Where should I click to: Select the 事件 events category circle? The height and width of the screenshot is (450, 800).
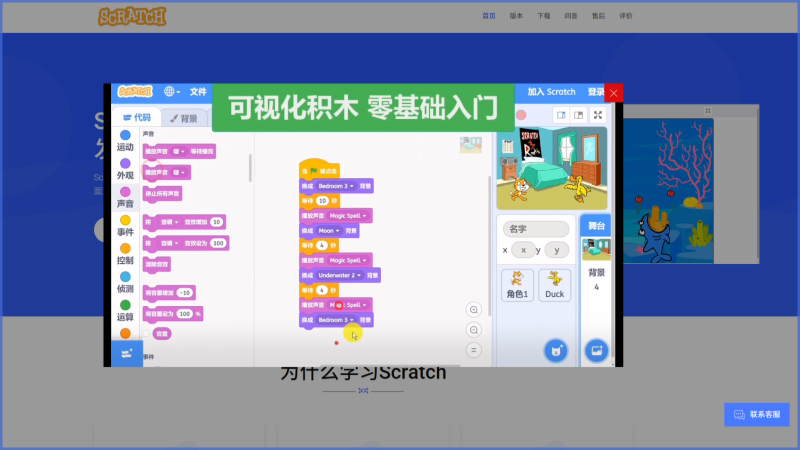click(125, 220)
